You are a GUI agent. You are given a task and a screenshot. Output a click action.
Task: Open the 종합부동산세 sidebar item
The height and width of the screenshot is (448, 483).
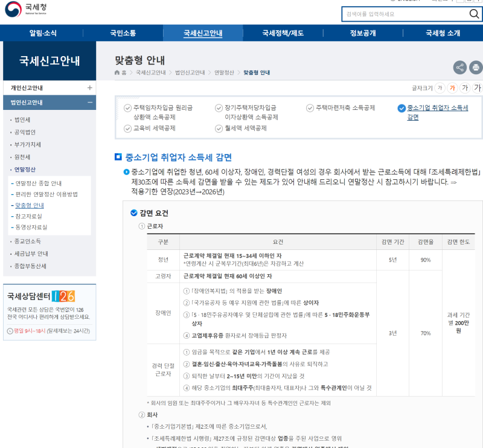click(x=30, y=266)
